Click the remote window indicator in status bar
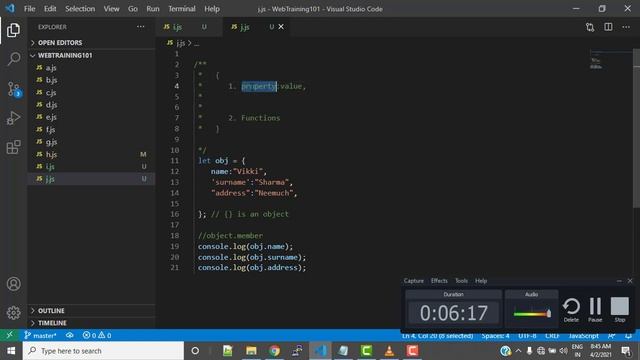This screenshot has width=640, height=360. pos(10,335)
